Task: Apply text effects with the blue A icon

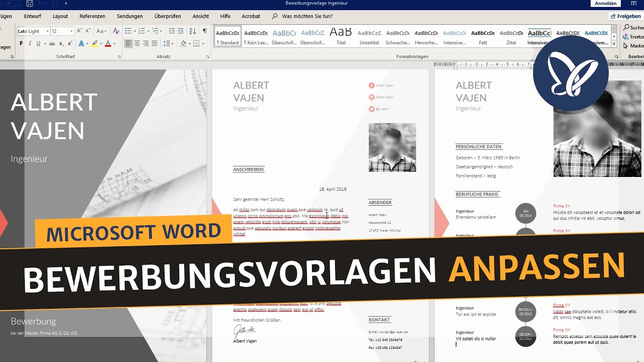Action: (80, 44)
